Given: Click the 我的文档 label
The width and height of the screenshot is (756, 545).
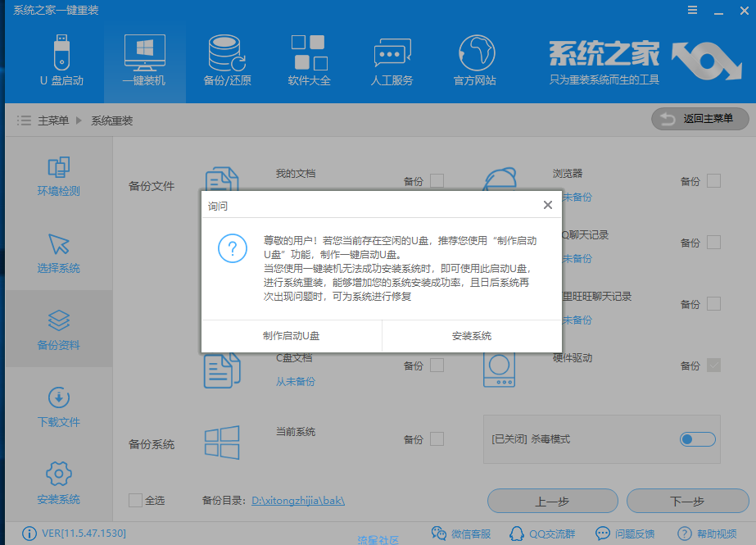Looking at the screenshot, I should point(296,174).
